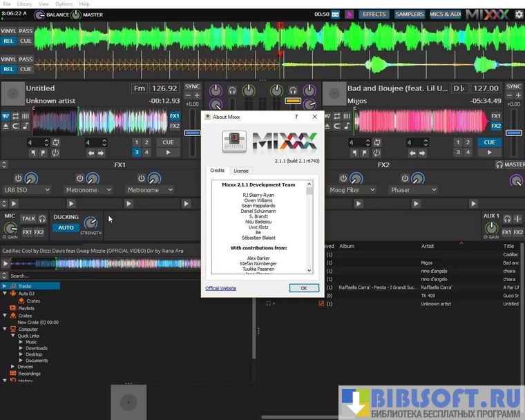The image size is (525, 420).
Task: Open the Phaser effect dropdown
Action: coord(414,190)
